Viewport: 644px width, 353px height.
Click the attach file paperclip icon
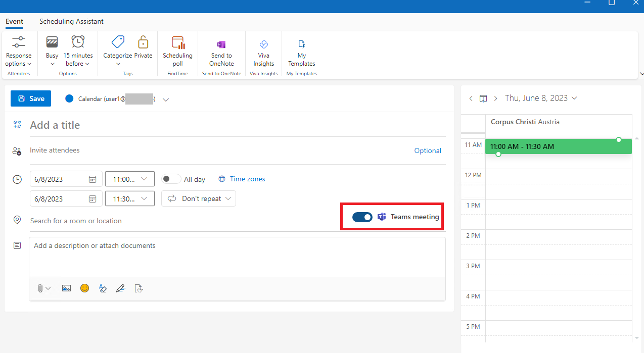(40, 288)
